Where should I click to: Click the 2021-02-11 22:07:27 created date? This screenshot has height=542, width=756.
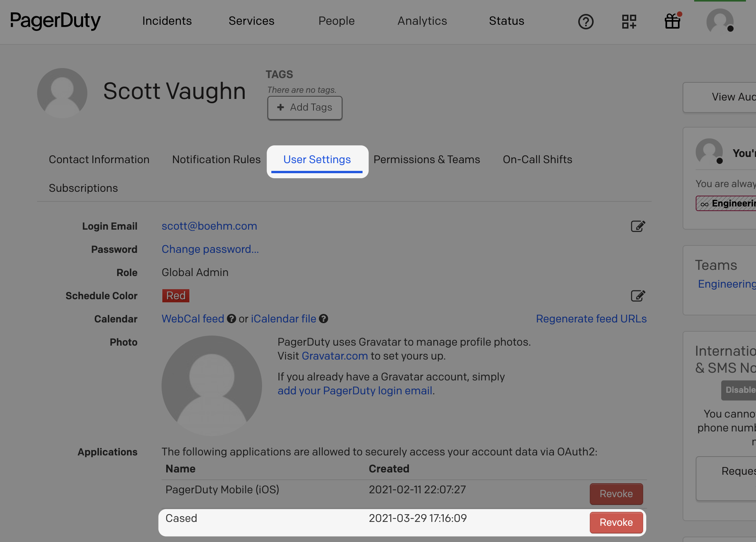point(417,489)
